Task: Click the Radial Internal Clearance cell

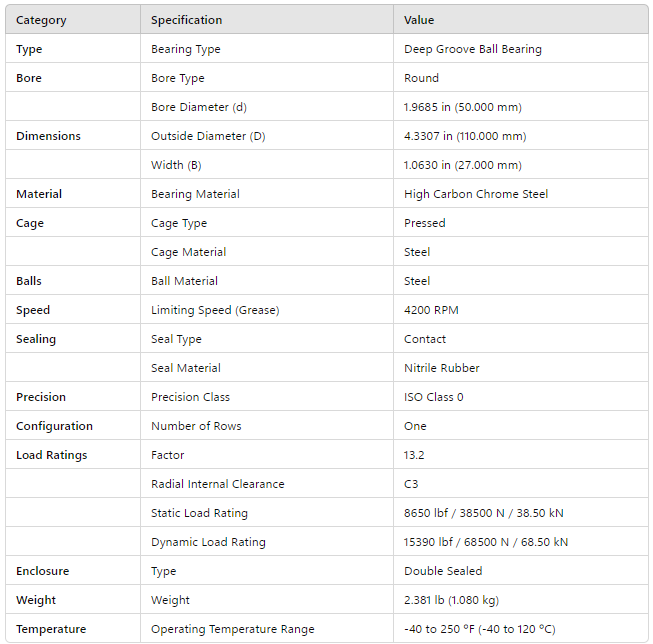Action: 217,484
